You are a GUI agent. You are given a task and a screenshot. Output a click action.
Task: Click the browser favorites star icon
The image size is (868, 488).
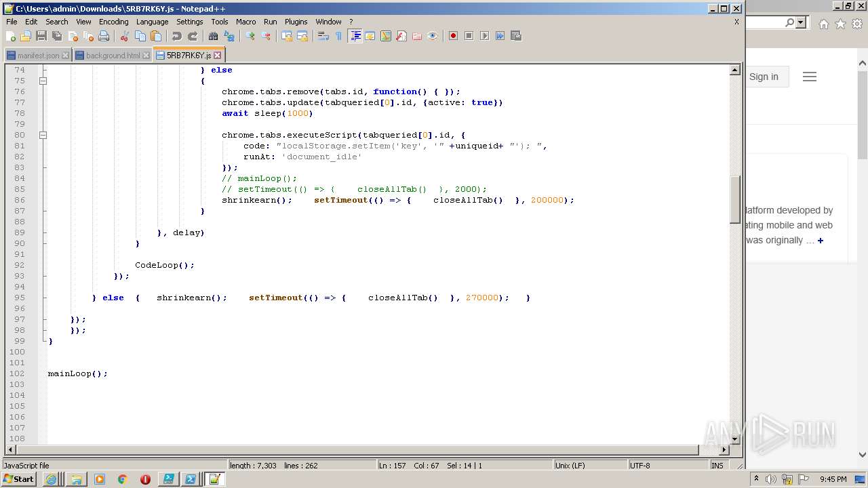[840, 24]
